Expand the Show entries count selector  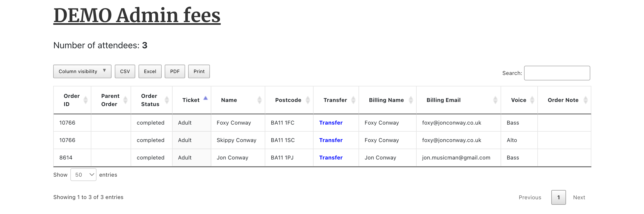pyautogui.click(x=83, y=175)
